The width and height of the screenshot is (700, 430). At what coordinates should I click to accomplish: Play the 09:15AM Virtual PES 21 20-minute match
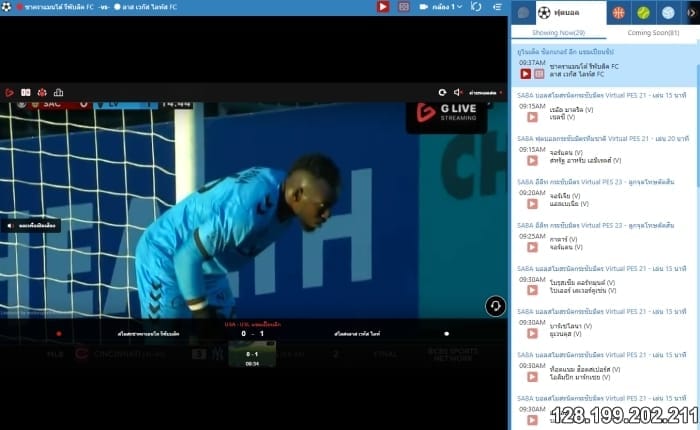532,160
